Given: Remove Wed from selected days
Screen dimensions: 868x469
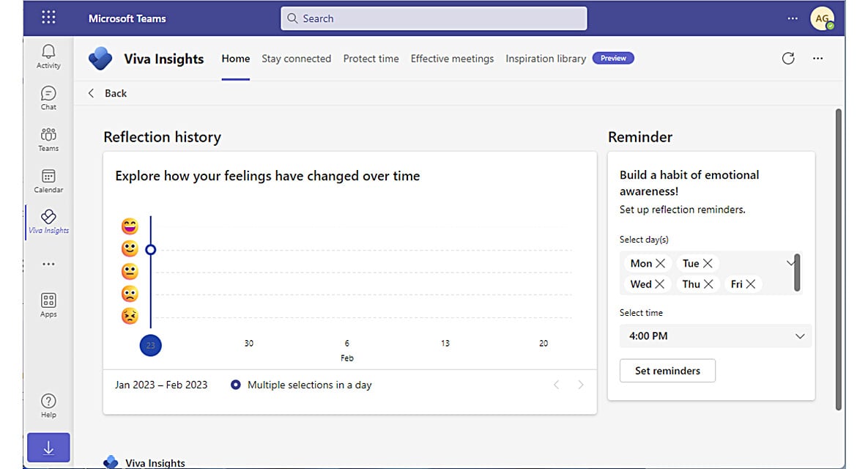Looking at the screenshot, I should 659,284.
